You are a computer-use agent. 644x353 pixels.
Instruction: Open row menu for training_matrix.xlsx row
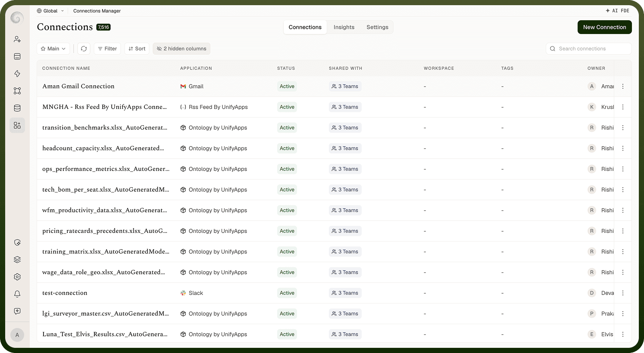click(623, 252)
